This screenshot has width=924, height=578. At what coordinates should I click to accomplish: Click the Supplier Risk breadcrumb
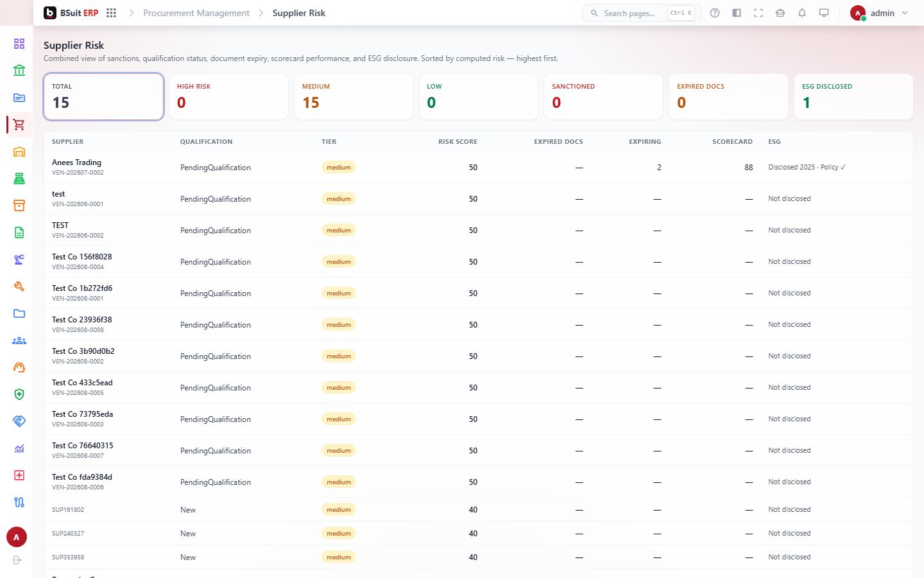299,13
